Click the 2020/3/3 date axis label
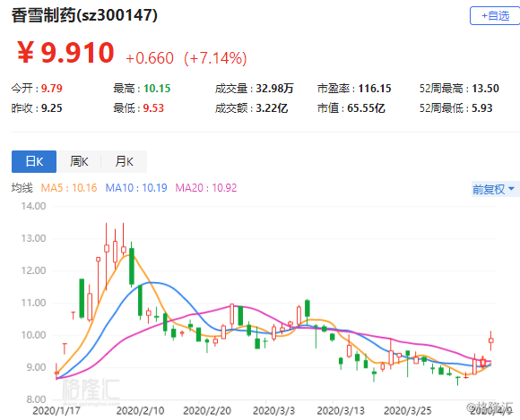The image size is (520, 420). click(x=273, y=411)
